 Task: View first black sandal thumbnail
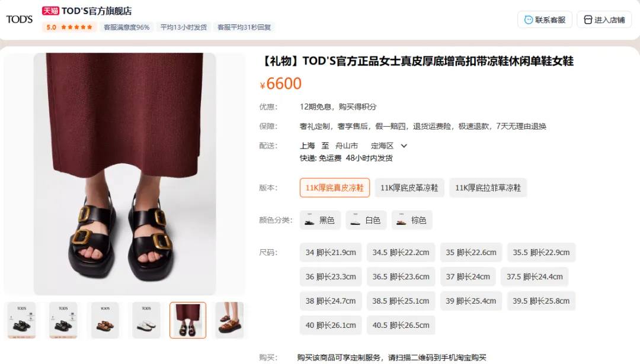[22, 320]
